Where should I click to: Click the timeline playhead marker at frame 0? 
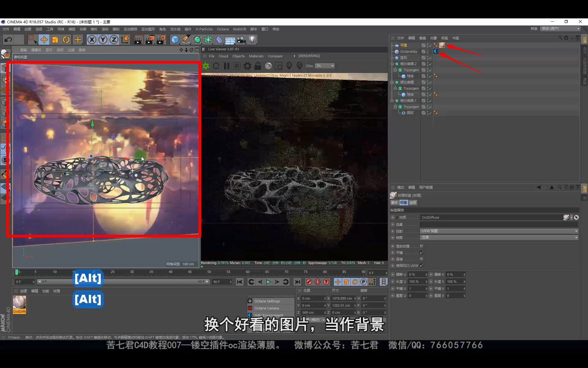pyautogui.click(x=17, y=272)
